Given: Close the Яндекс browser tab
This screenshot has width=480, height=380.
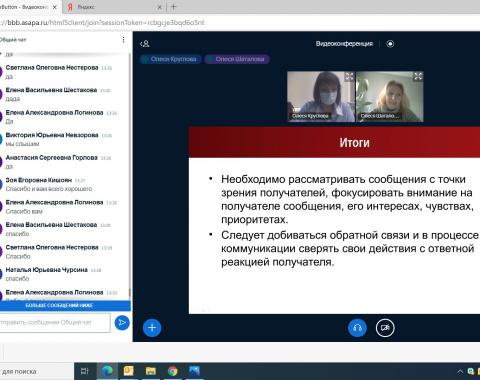Looking at the screenshot, I should click(159, 7).
